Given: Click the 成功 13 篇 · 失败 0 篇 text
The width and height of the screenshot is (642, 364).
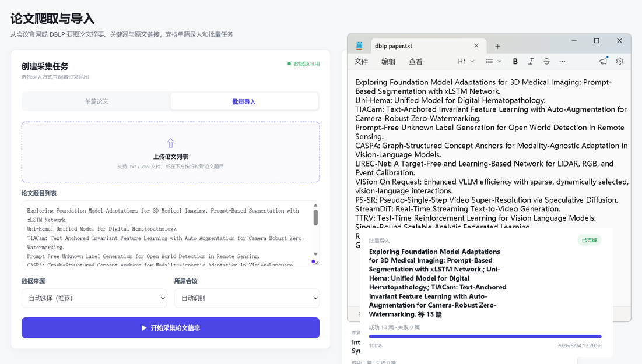Looking at the screenshot, I should point(394,327).
